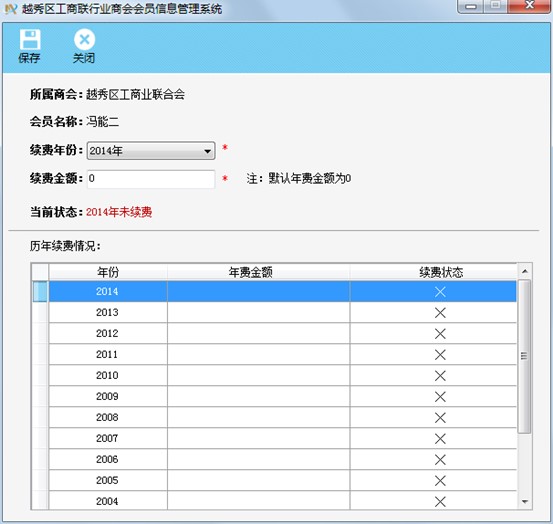Viewport: 553px width, 524px height.
Task: Click the X status icon for 2008
Action: coord(440,418)
